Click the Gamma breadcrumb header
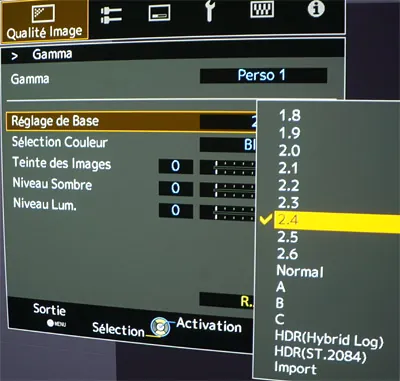 (52, 54)
